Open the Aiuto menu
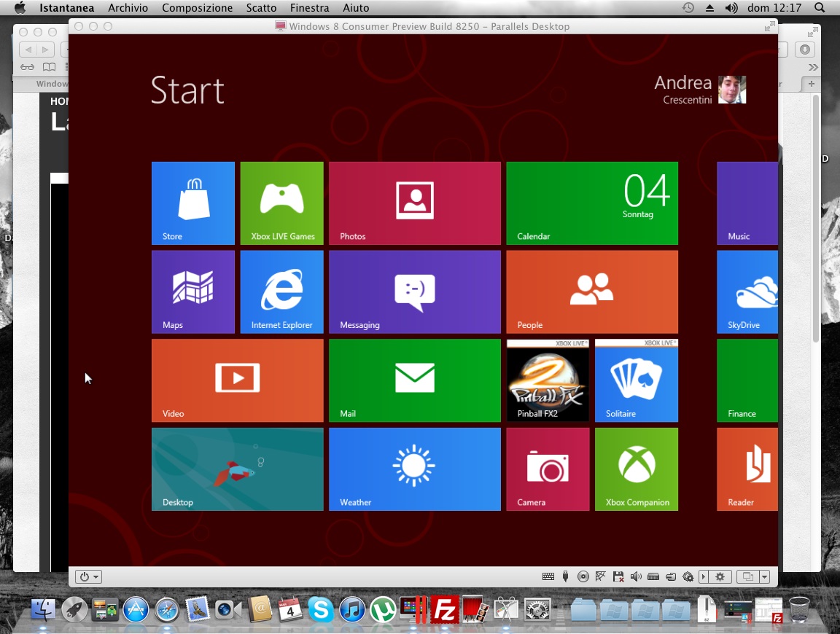The height and width of the screenshot is (634, 840). pos(356,7)
